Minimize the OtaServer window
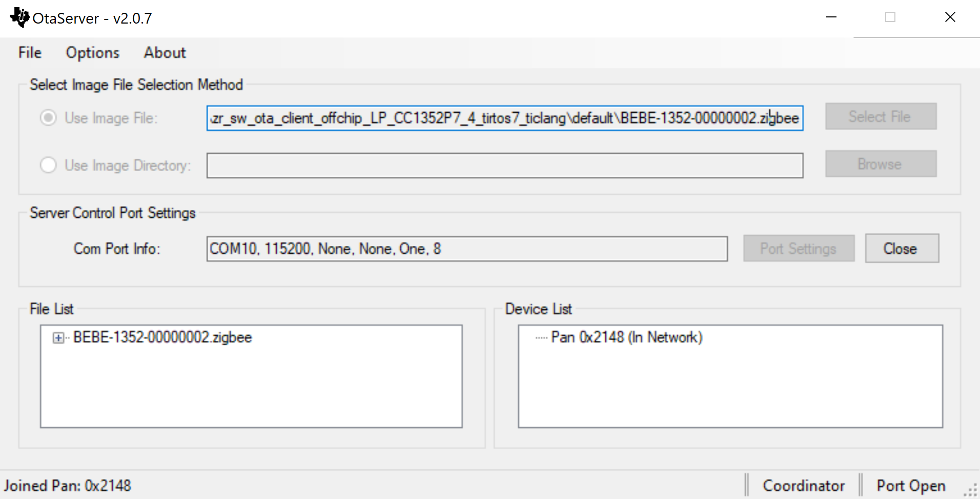The height and width of the screenshot is (499, 980). 831,17
